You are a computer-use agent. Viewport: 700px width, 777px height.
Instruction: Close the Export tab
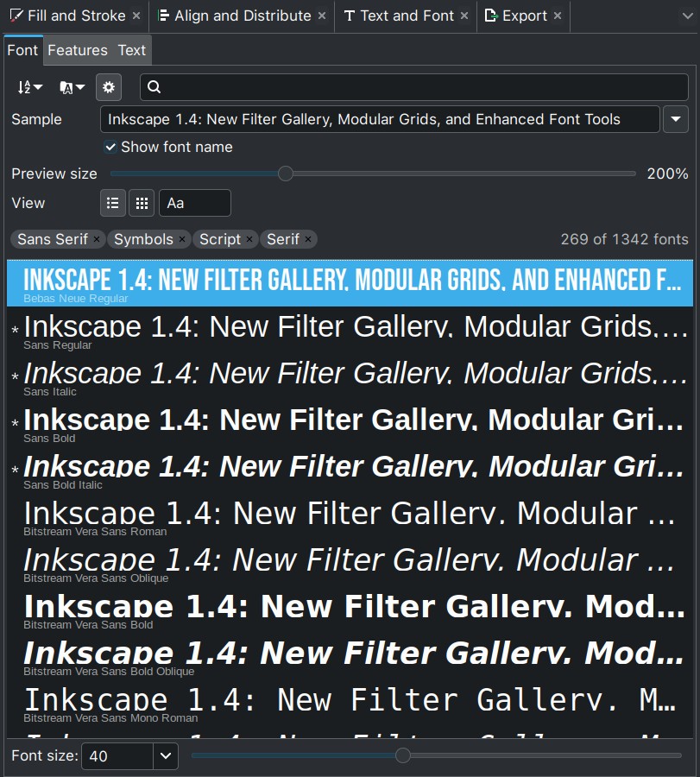[558, 16]
